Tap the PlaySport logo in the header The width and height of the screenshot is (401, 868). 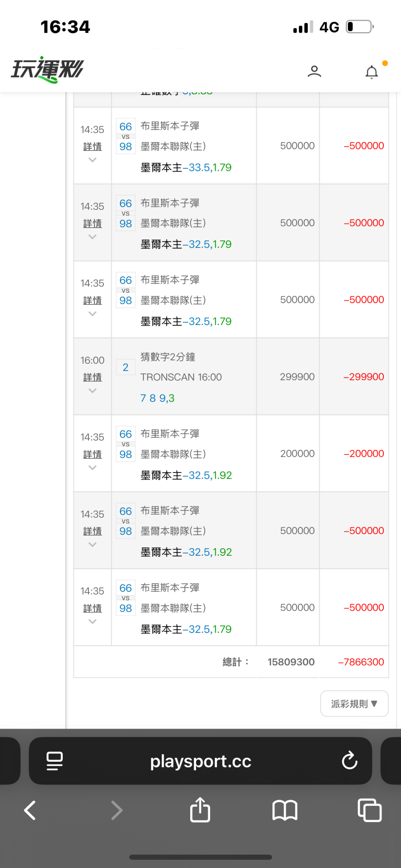pyautogui.click(x=48, y=69)
